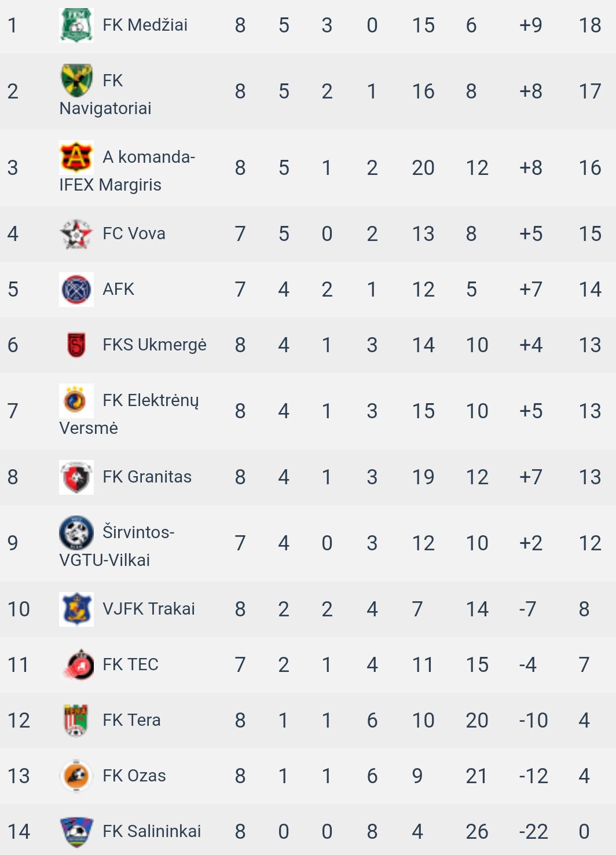Image resolution: width=616 pixels, height=855 pixels.
Task: Open the FK Granitas team name
Action: [x=147, y=477]
